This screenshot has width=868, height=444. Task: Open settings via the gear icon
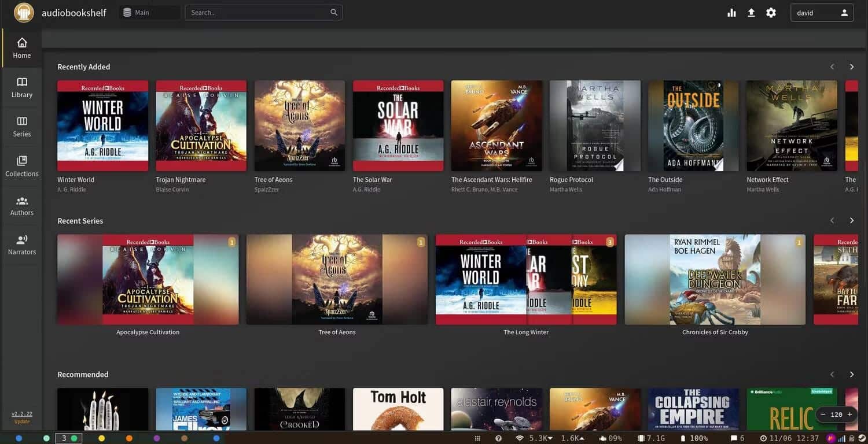[771, 13]
